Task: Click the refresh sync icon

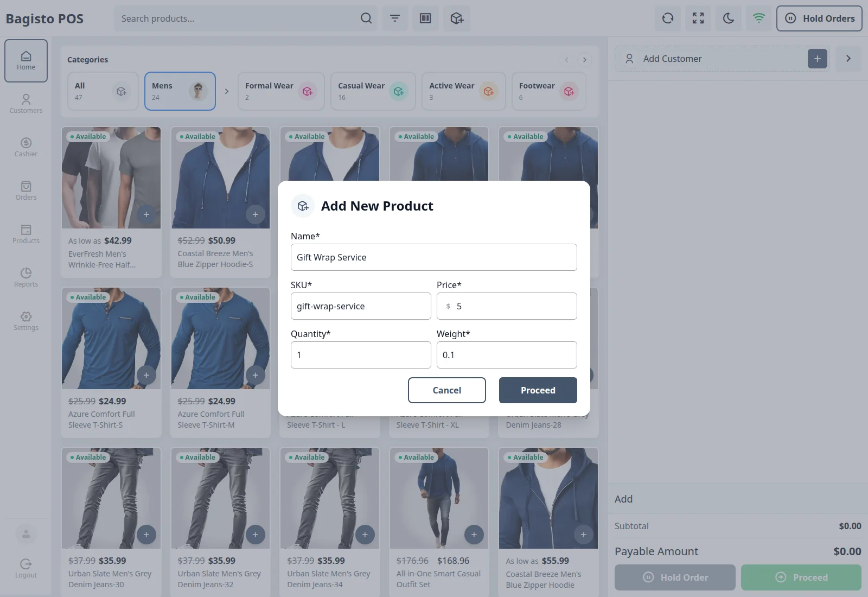Action: click(x=668, y=18)
